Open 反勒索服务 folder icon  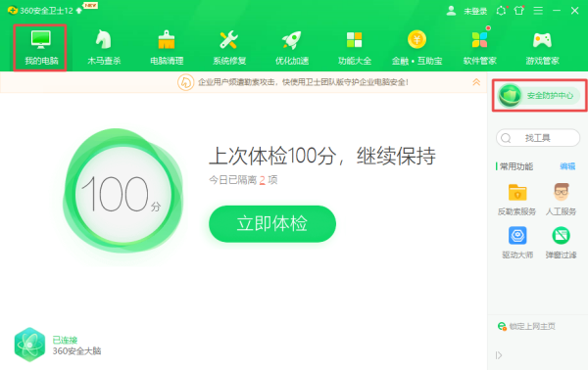[517, 193]
